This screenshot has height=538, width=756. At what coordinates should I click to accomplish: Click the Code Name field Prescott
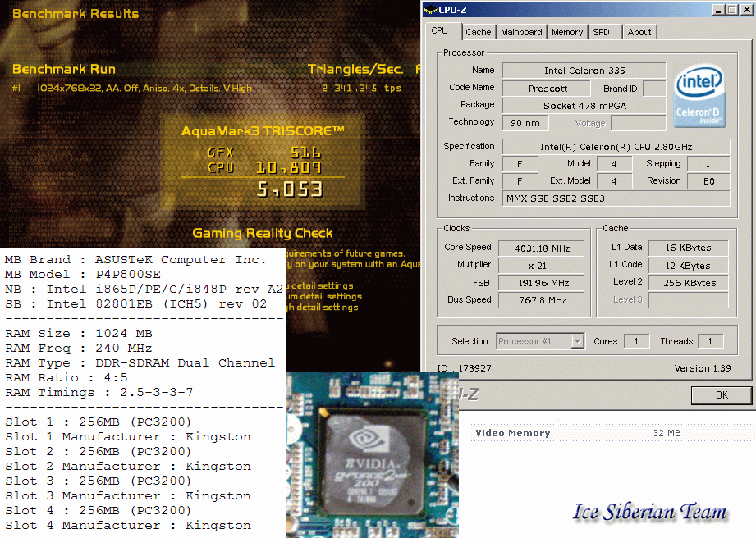pos(546,89)
